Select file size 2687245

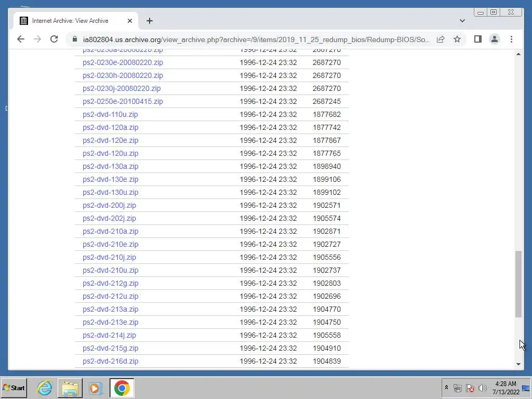(327, 101)
